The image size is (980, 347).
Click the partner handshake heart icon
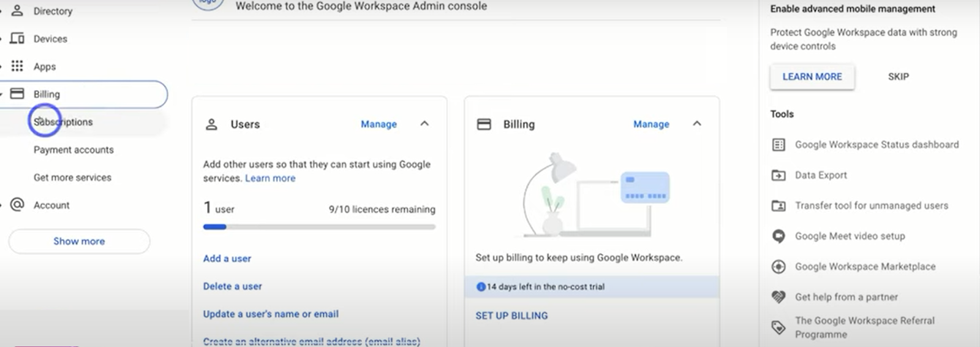click(778, 297)
